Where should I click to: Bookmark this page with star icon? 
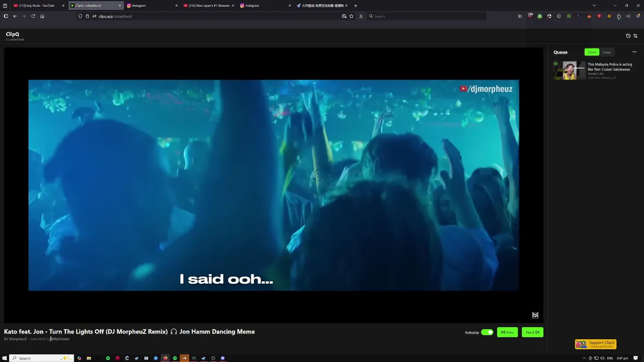pyautogui.click(x=351, y=16)
